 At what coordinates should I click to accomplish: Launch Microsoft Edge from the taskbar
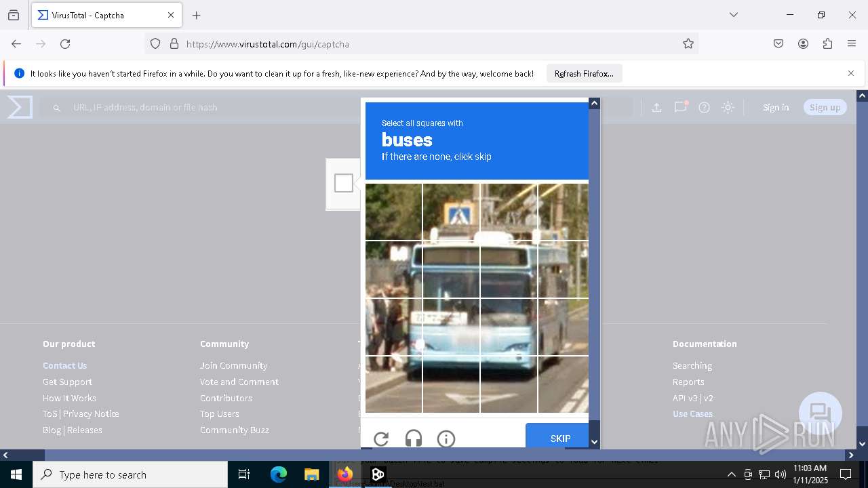coord(279,474)
